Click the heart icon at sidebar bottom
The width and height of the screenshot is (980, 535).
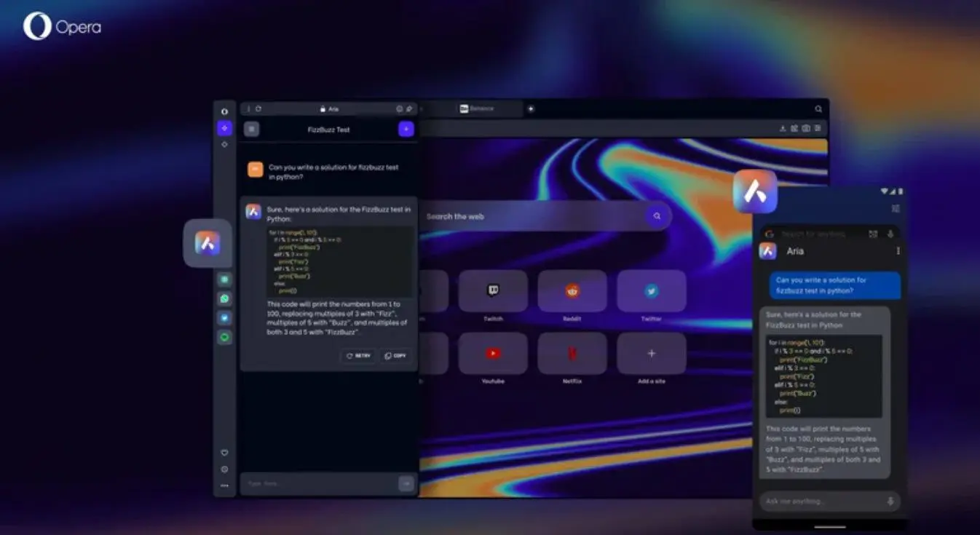(x=224, y=453)
